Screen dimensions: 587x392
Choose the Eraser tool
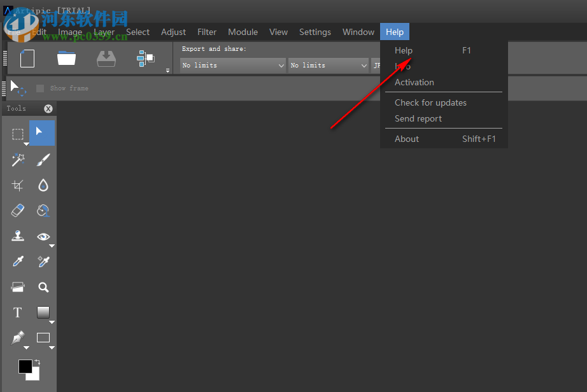(18, 211)
